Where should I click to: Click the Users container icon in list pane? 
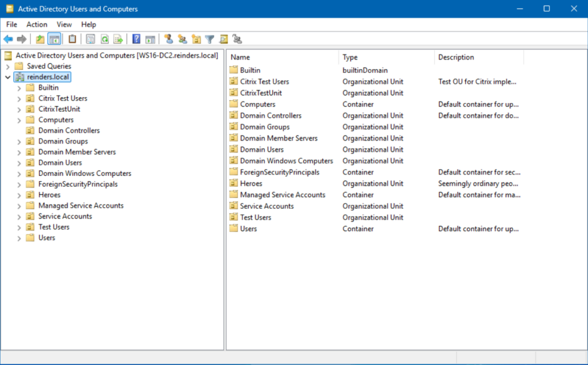[234, 228]
